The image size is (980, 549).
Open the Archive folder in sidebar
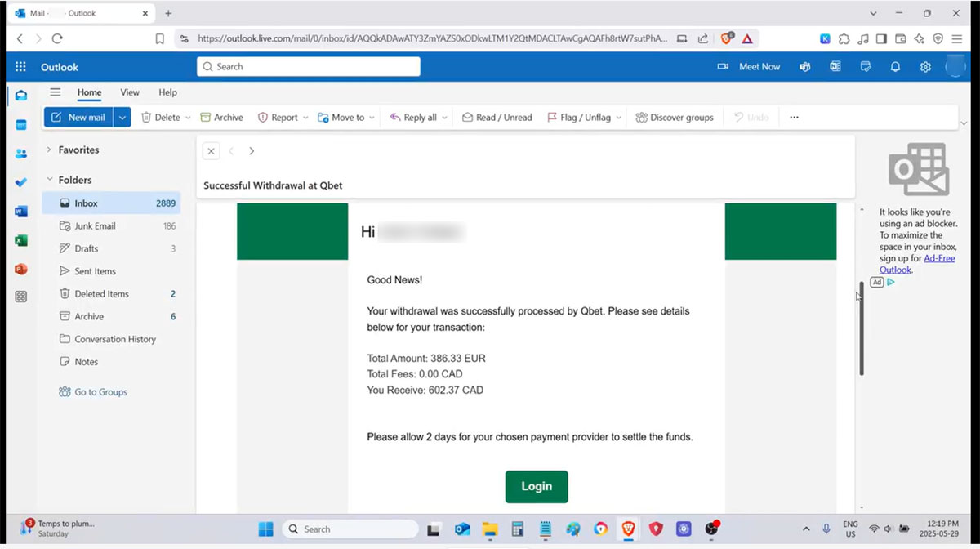[x=111, y=316]
